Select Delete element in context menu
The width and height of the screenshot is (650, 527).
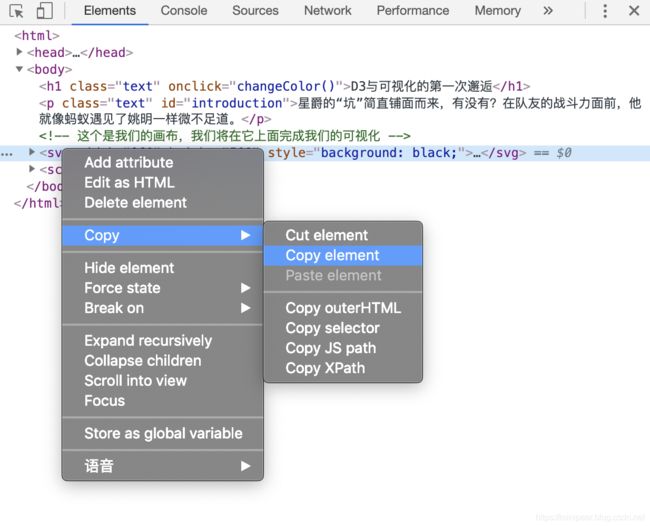coord(135,202)
